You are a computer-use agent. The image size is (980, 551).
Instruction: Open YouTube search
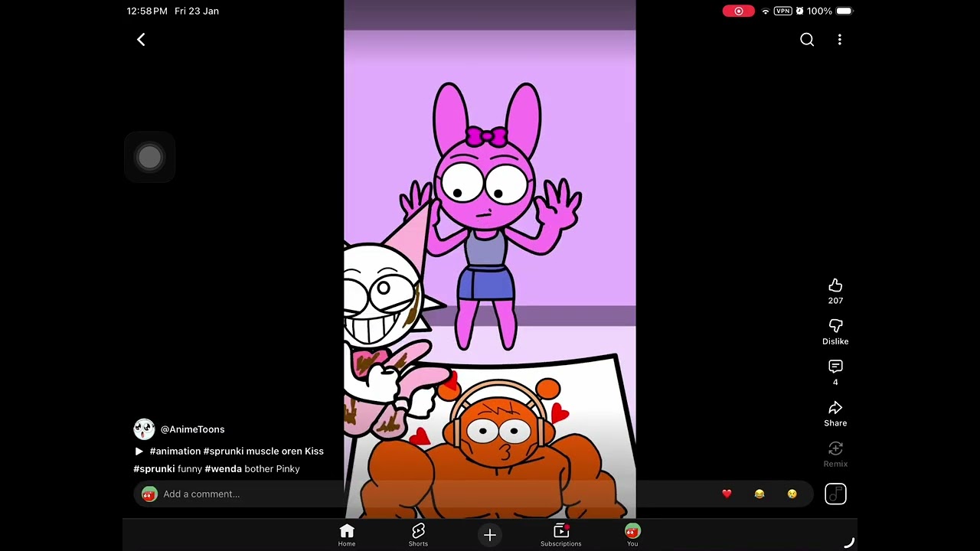coord(807,40)
